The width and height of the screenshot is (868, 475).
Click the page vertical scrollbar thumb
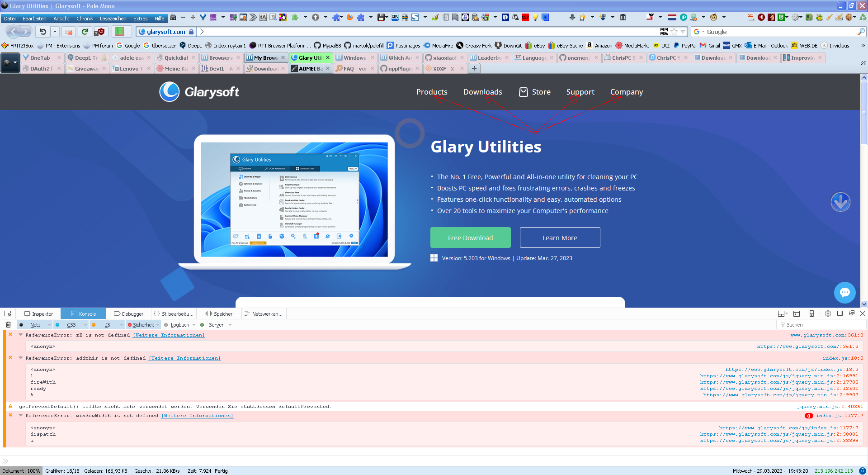864,113
